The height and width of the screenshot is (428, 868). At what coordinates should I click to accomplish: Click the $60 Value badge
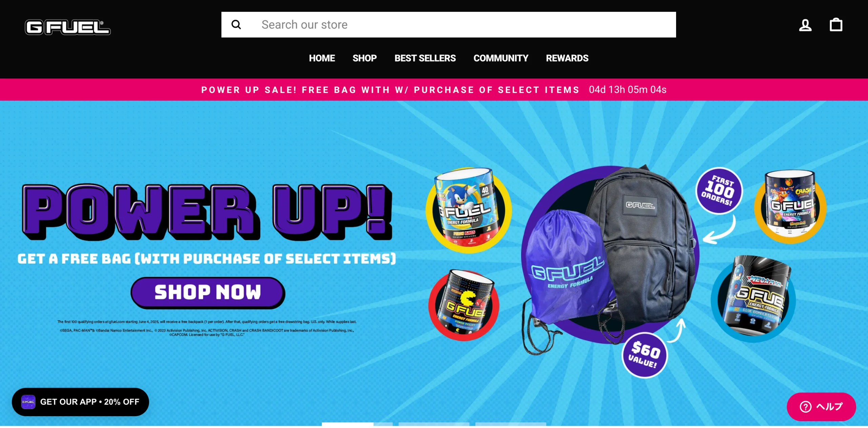point(645,355)
